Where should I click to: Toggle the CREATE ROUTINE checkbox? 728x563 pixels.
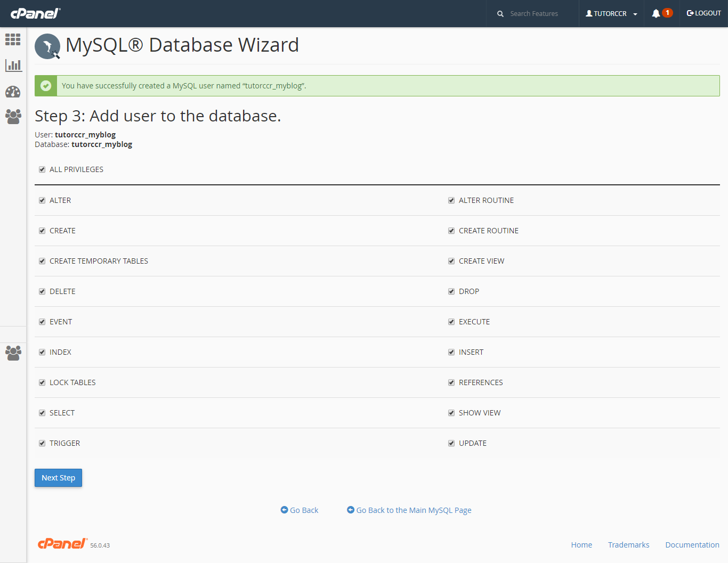(451, 231)
